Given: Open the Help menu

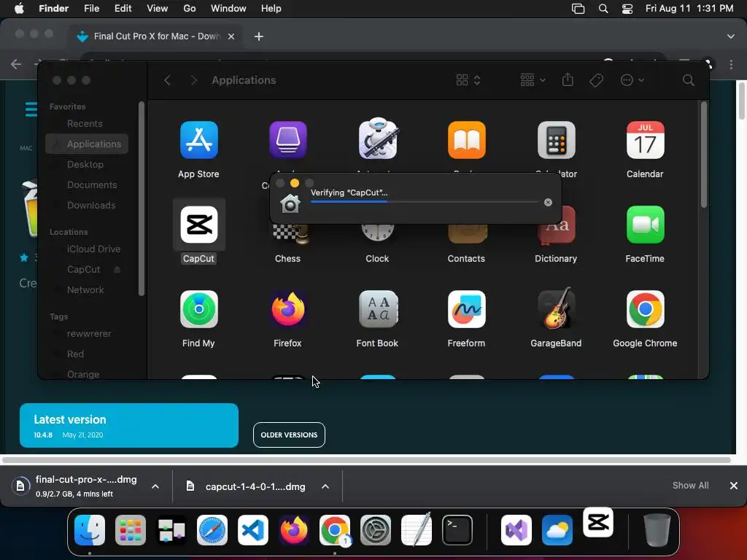Looking at the screenshot, I should point(271,9).
